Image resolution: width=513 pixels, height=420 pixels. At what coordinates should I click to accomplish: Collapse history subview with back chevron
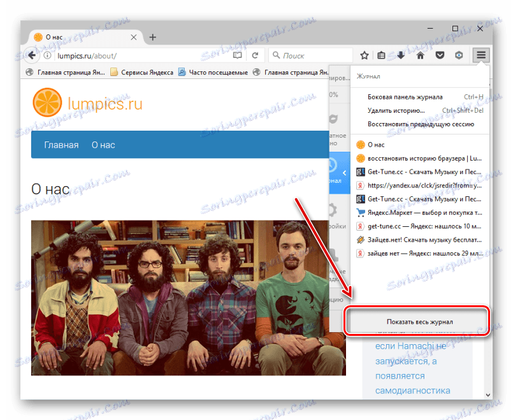coord(344,173)
